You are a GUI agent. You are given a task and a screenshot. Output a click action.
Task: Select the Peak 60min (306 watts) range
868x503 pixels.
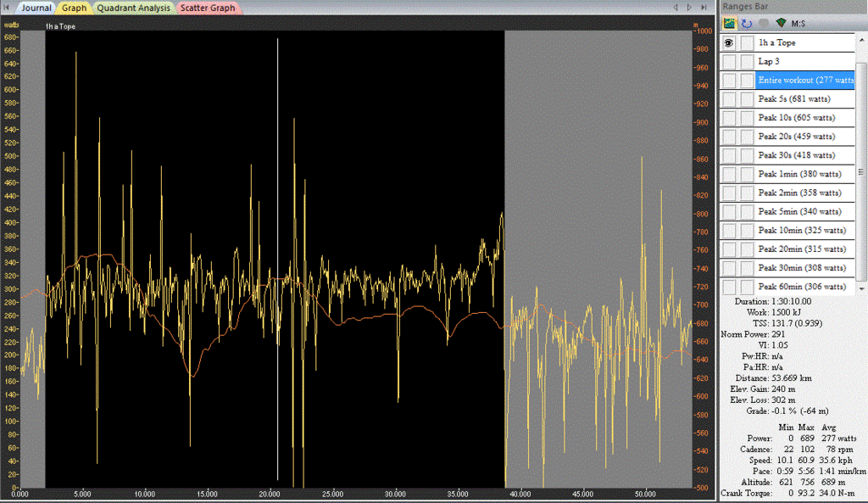pyautogui.click(x=801, y=287)
